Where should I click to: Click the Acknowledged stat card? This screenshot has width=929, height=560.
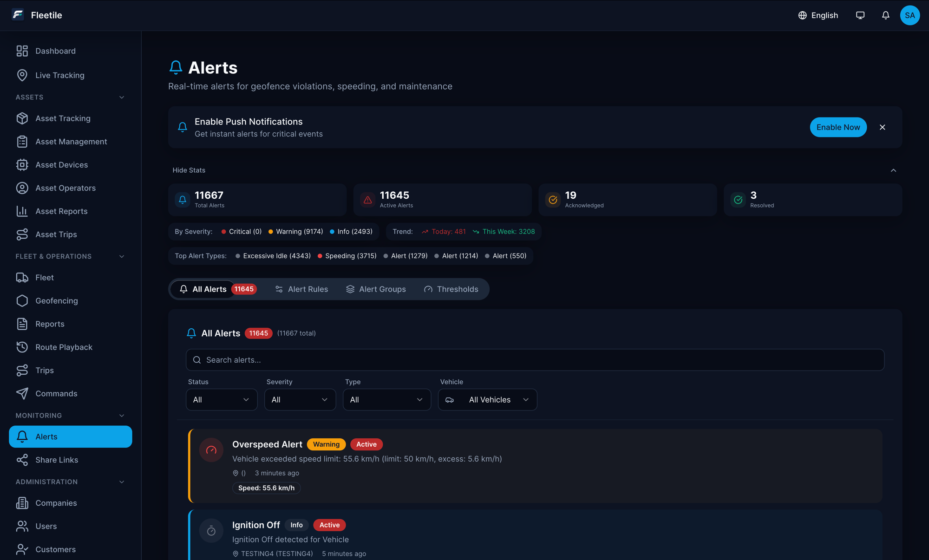pyautogui.click(x=628, y=200)
